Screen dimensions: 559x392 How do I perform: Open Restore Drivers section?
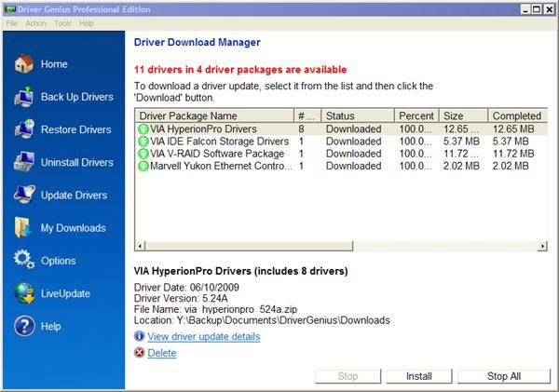tap(76, 129)
